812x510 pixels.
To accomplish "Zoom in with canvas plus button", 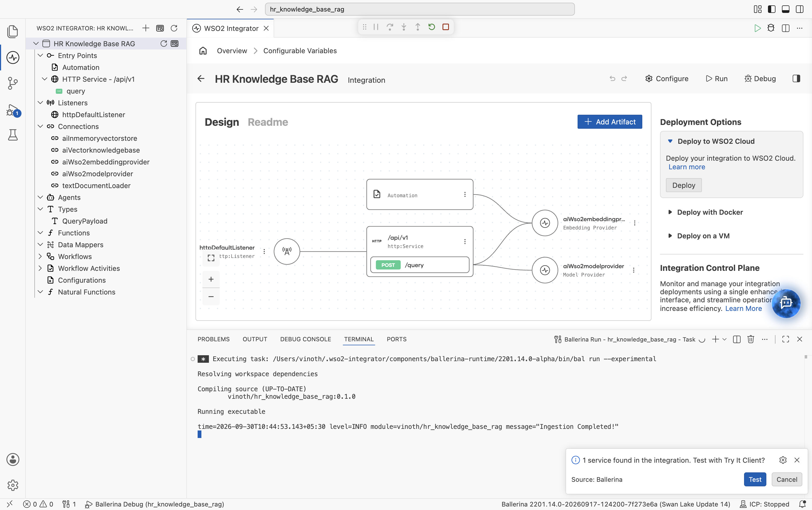I will pyautogui.click(x=211, y=279).
